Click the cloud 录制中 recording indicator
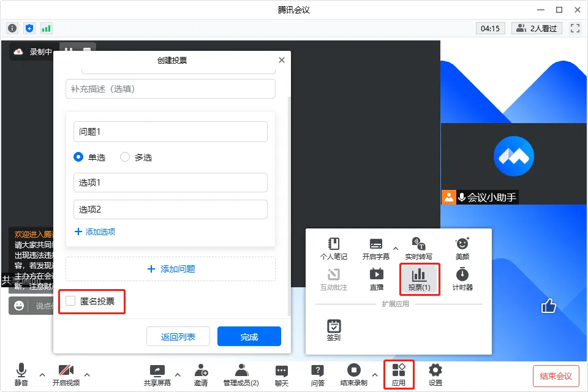The height and width of the screenshot is (392, 588). click(x=33, y=52)
